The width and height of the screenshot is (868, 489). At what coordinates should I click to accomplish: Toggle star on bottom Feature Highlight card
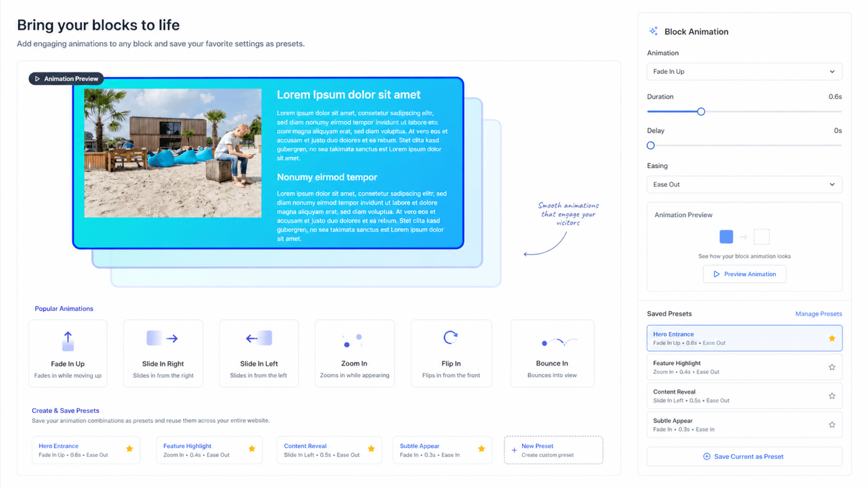[x=252, y=449]
